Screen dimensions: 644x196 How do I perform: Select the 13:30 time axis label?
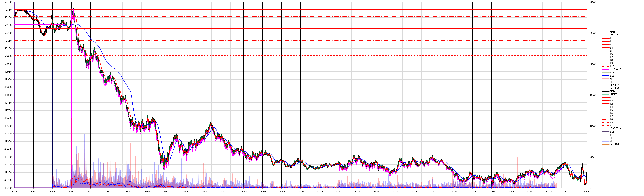point(415,192)
